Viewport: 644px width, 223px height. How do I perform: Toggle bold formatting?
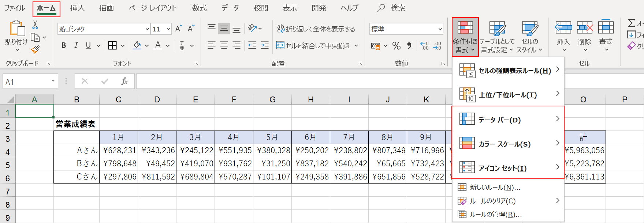(64, 45)
